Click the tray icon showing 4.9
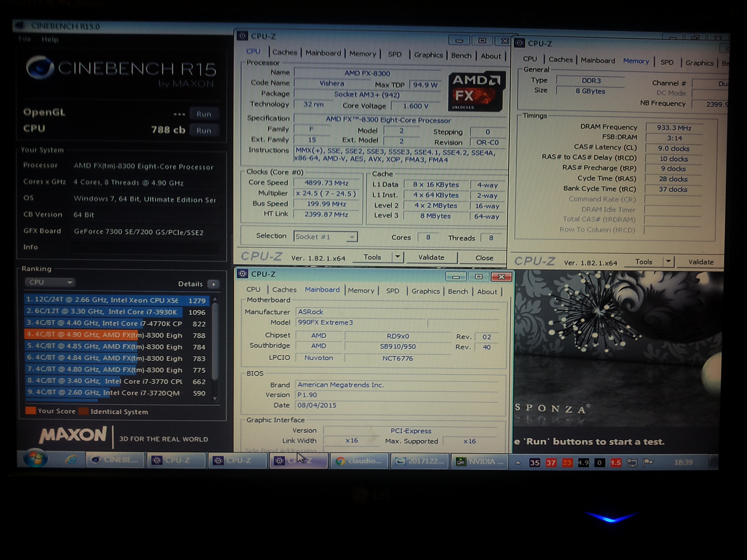Viewport: 747px width, 560px height. click(583, 463)
